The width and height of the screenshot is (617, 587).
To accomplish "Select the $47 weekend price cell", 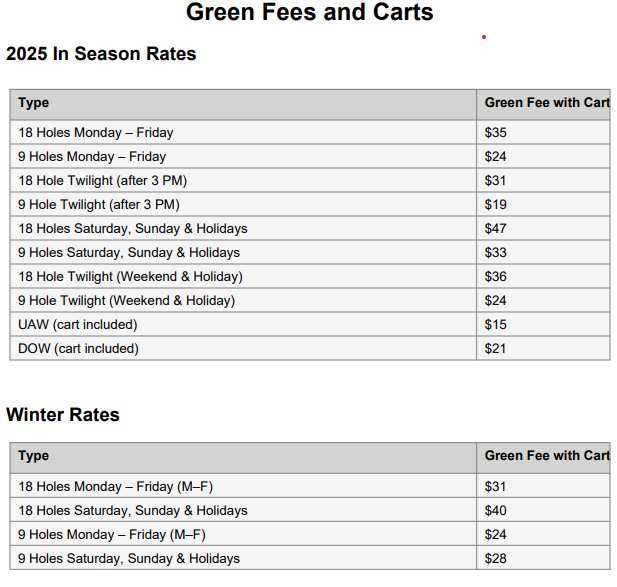I will point(496,229).
